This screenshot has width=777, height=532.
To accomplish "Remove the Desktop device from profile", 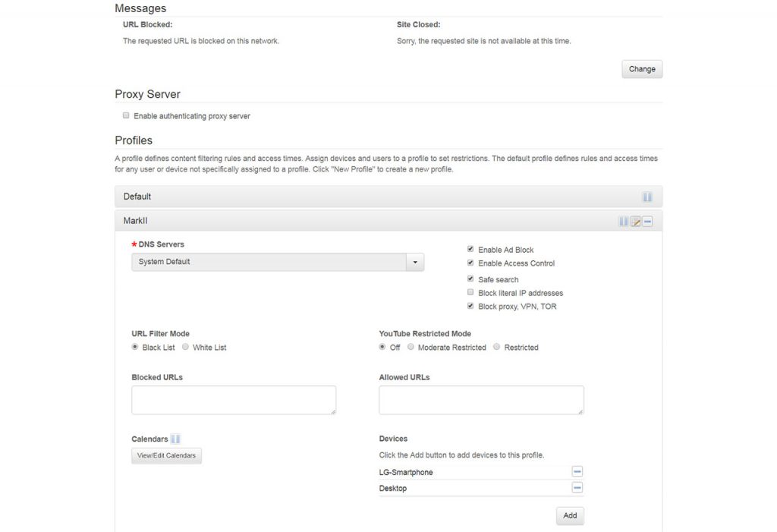I will coord(577,488).
